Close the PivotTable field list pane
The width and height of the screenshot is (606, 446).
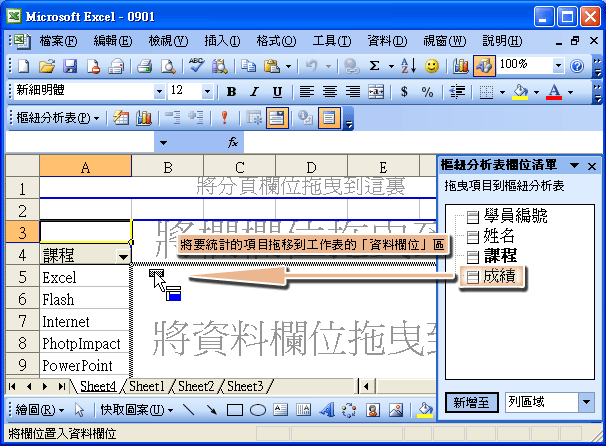tap(592, 166)
